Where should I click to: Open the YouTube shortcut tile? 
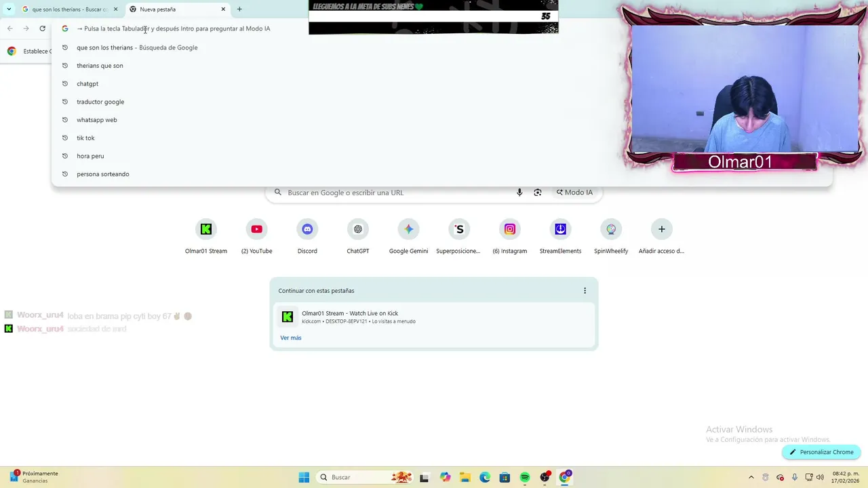click(x=256, y=237)
